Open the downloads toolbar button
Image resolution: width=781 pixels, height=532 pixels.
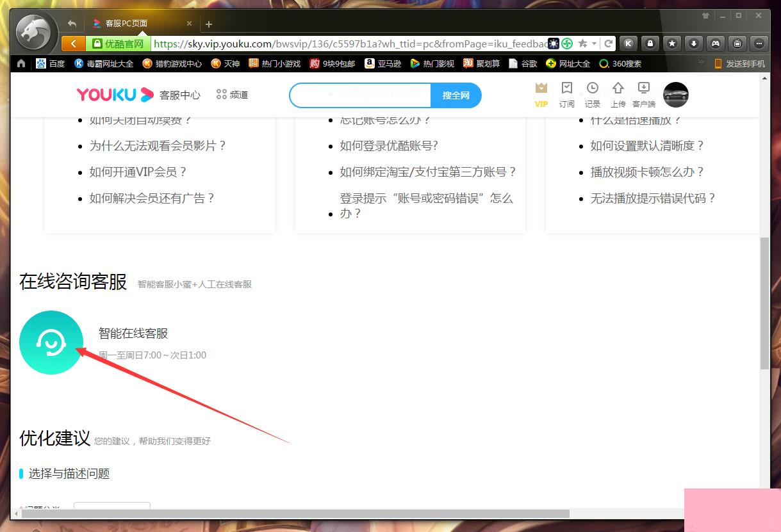[694, 44]
